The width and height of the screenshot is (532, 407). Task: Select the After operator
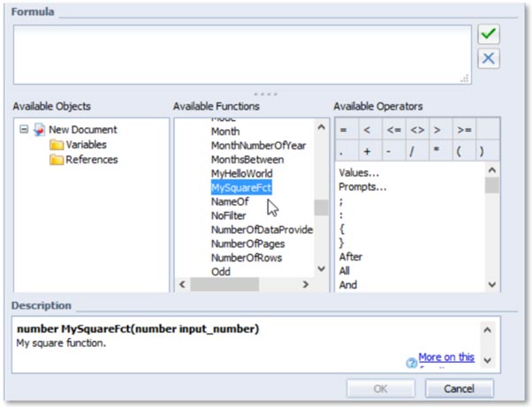pyautogui.click(x=351, y=257)
